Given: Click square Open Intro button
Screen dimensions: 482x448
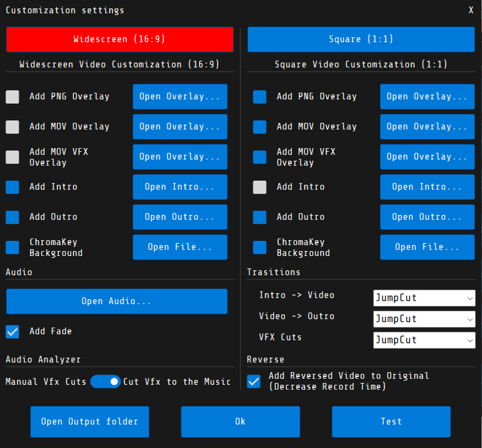Looking at the screenshot, I should (427, 187).
